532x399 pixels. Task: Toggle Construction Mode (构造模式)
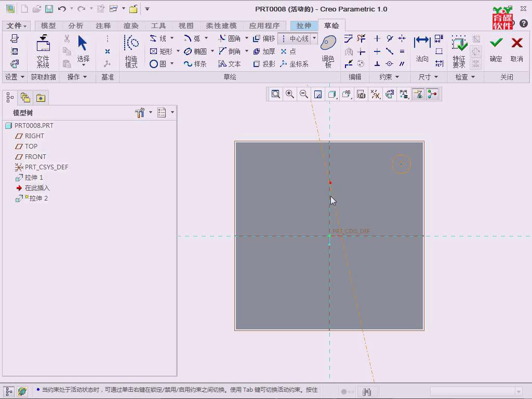click(131, 51)
